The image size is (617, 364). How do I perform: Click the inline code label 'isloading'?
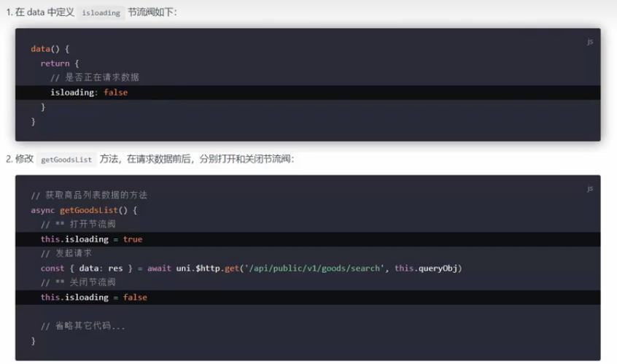tap(101, 12)
